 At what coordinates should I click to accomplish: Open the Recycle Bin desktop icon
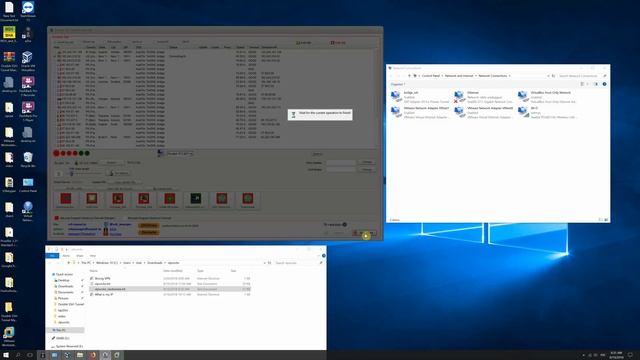(28, 160)
